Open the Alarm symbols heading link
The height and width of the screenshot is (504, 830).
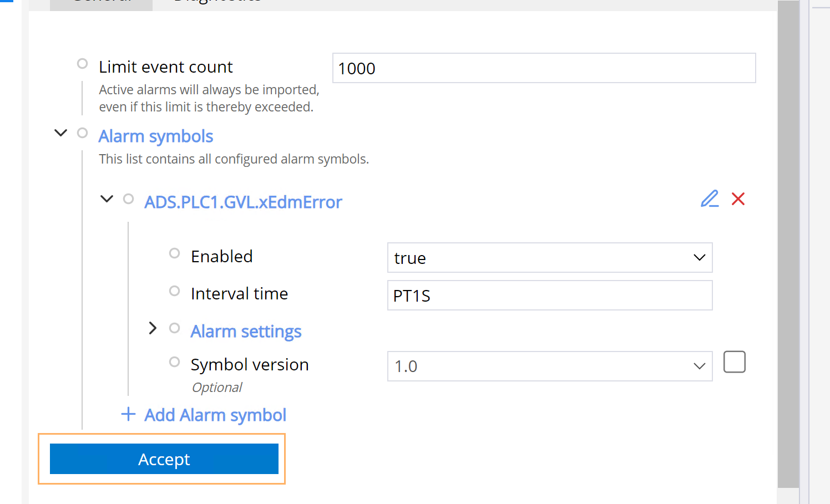click(156, 136)
